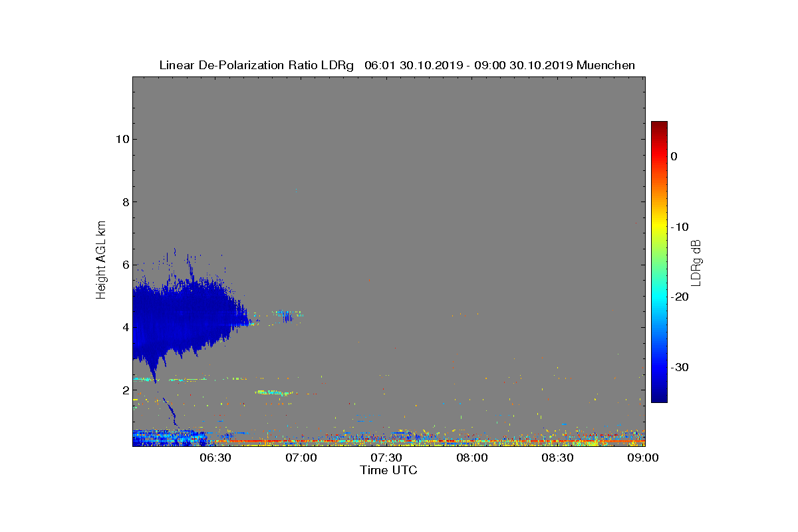The image size is (798, 532).
Task: Click the height tick label 10
Action: (121, 139)
